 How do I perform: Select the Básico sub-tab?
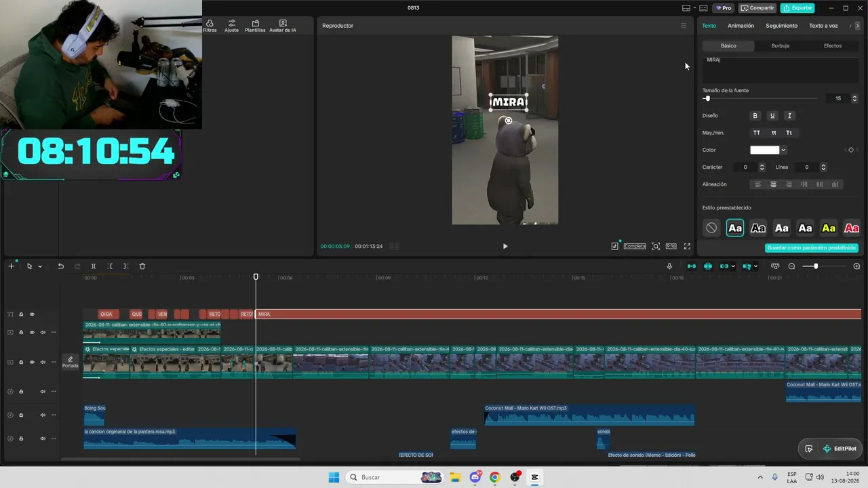[728, 45]
